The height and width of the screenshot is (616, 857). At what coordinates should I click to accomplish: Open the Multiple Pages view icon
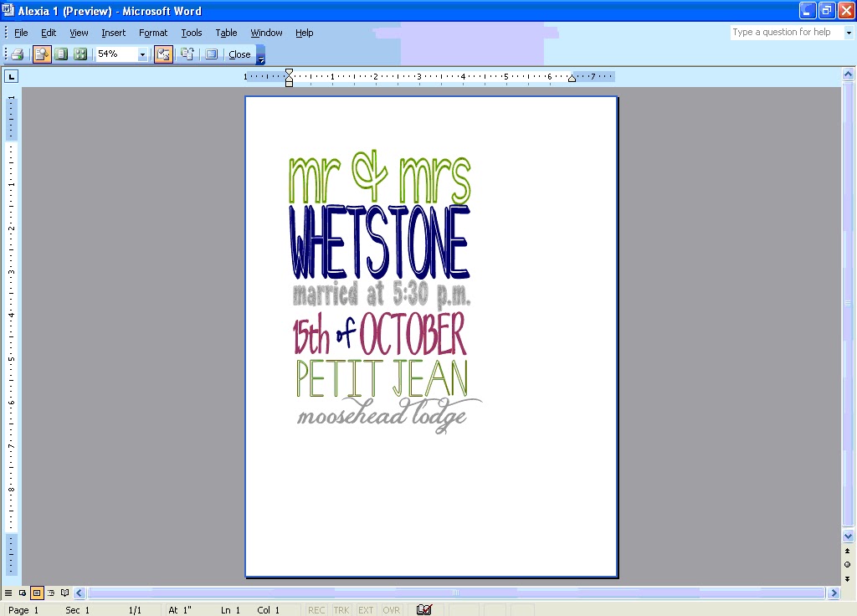[x=80, y=54]
